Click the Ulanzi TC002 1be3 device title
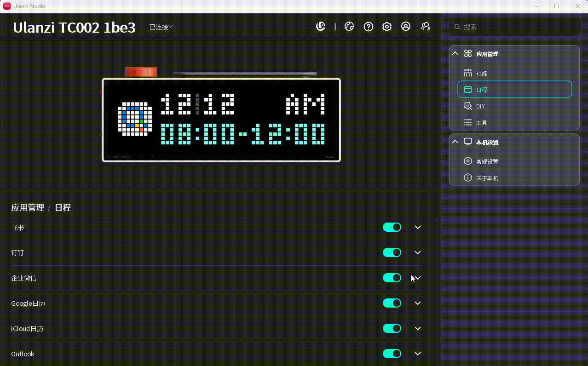 (x=74, y=28)
